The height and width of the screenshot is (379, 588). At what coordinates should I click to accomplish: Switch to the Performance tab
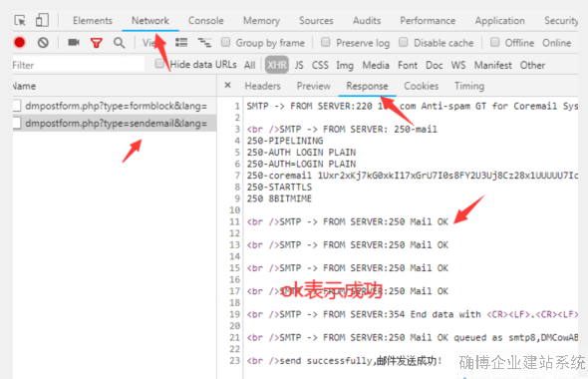click(428, 21)
